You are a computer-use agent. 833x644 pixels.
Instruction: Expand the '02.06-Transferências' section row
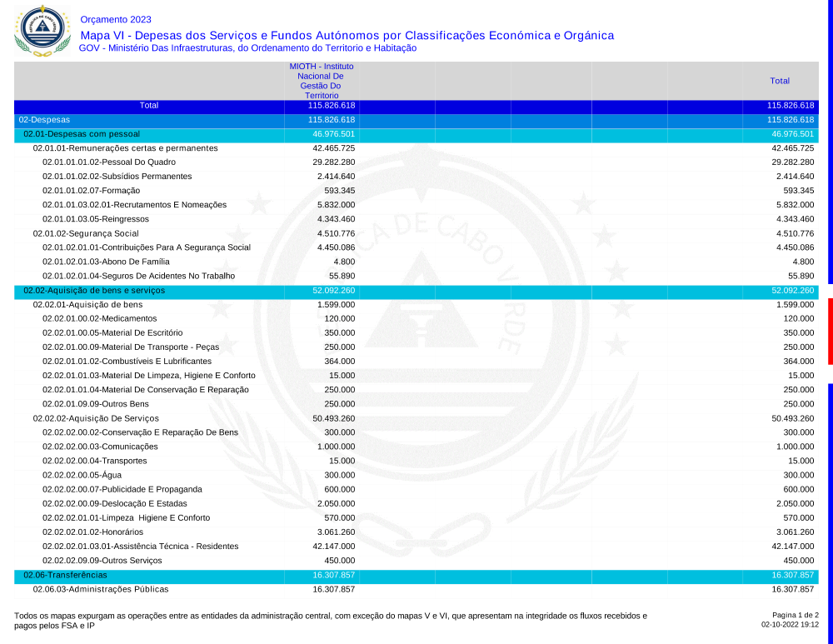click(65, 575)
